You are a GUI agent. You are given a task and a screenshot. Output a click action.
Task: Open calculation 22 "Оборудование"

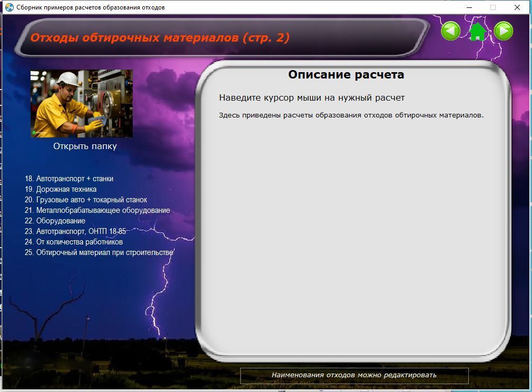55,221
